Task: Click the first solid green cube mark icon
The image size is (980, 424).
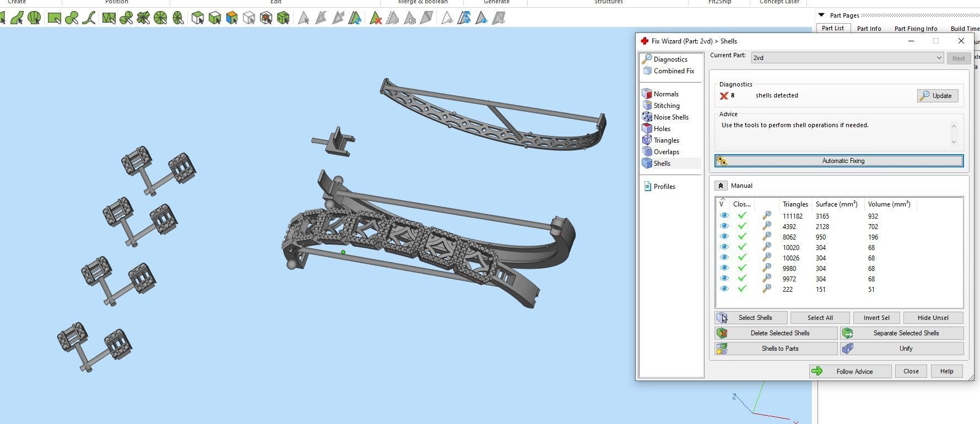Action: 215,18
